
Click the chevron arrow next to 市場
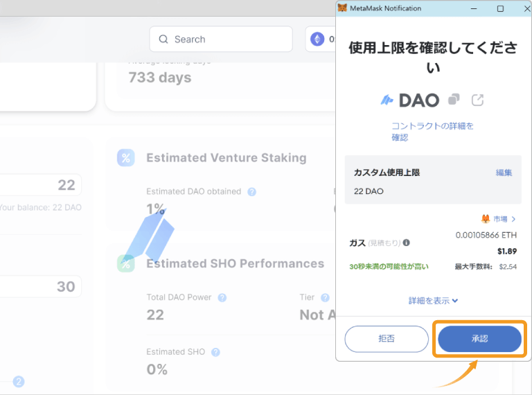click(513, 219)
